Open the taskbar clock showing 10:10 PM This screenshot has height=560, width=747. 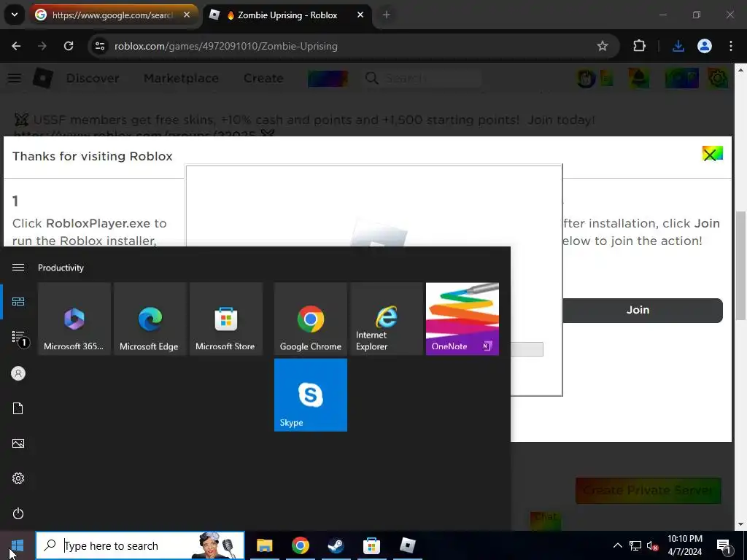pos(684,545)
